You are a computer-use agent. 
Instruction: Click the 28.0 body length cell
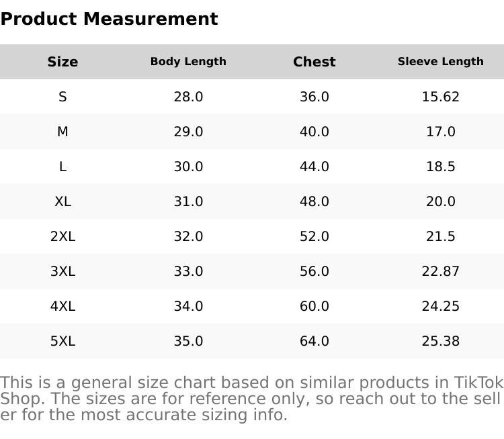(188, 97)
